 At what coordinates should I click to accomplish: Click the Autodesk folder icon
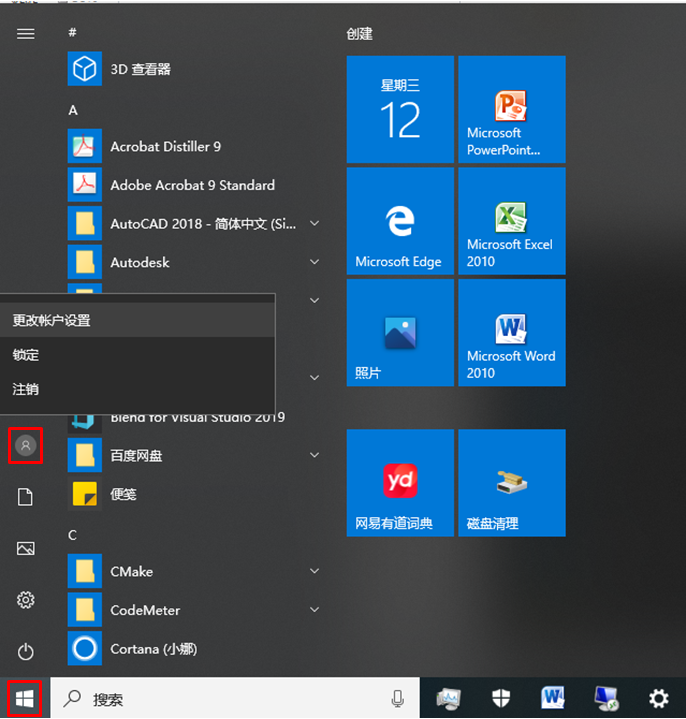tap(85, 262)
